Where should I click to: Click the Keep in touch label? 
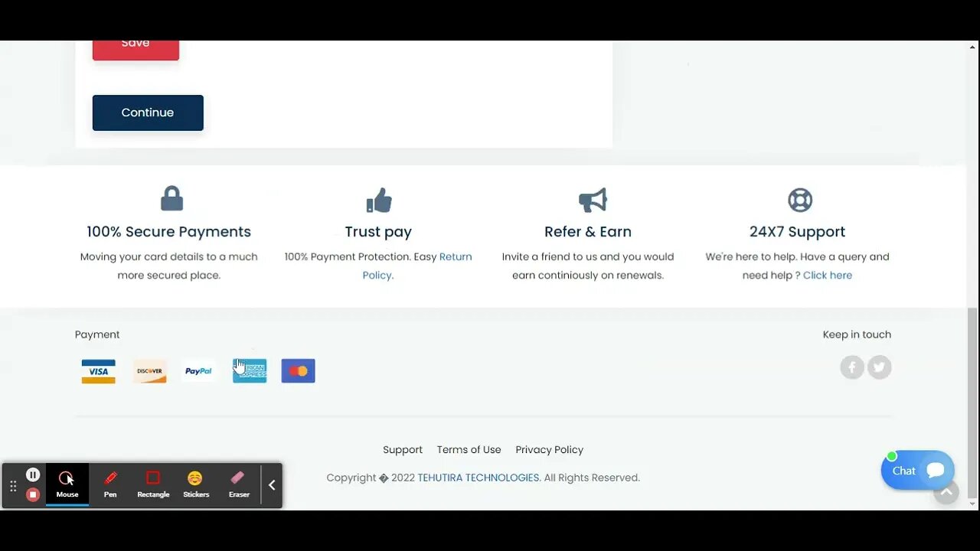tap(857, 334)
